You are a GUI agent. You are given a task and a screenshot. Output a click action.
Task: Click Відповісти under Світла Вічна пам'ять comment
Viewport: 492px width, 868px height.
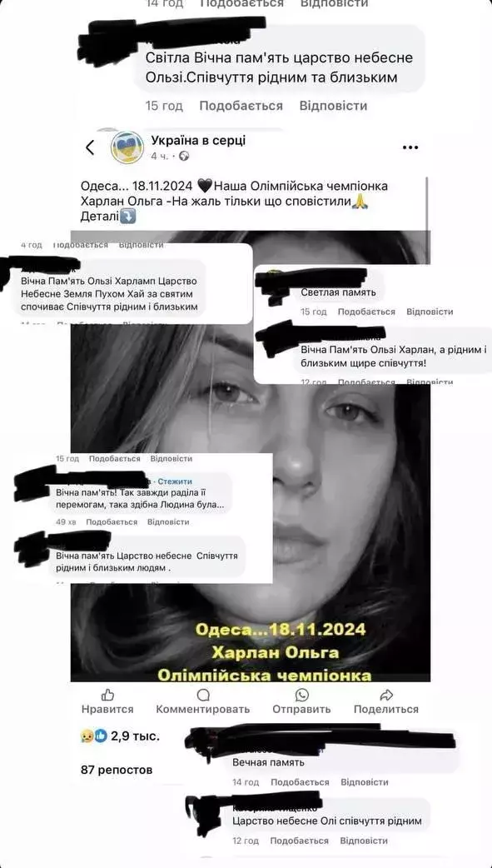[x=333, y=105]
